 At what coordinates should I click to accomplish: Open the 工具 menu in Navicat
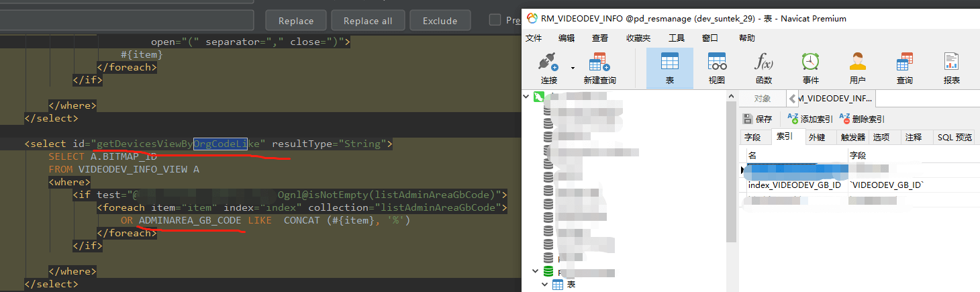tap(677, 38)
